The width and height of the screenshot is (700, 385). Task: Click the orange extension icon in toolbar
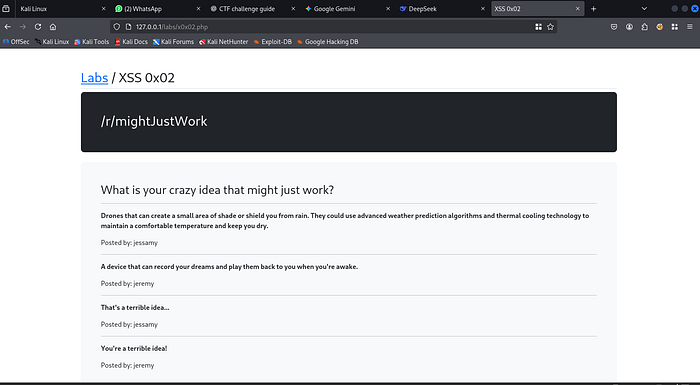[659, 27]
